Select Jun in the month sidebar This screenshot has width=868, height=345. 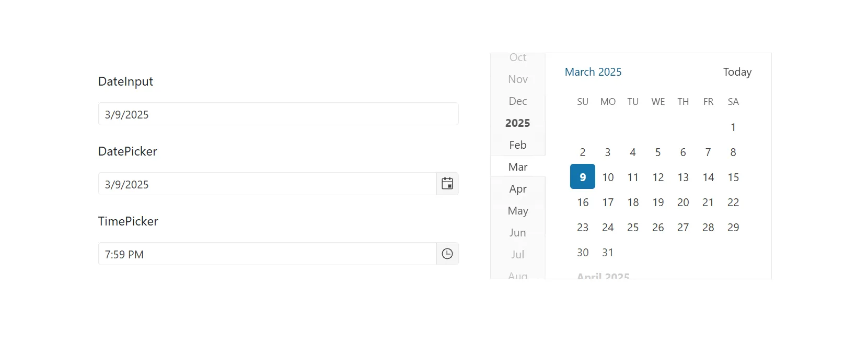[x=517, y=232]
